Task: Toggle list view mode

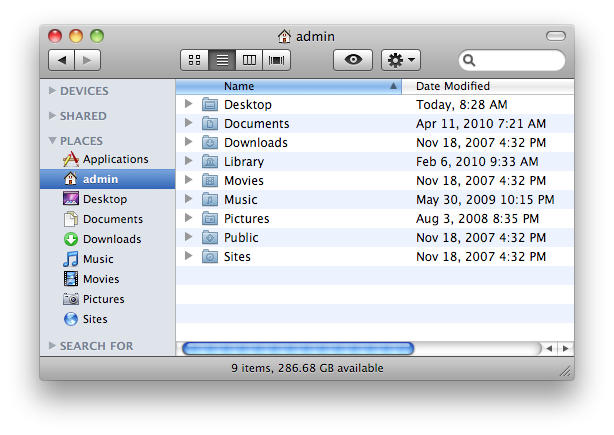Action: (x=222, y=60)
